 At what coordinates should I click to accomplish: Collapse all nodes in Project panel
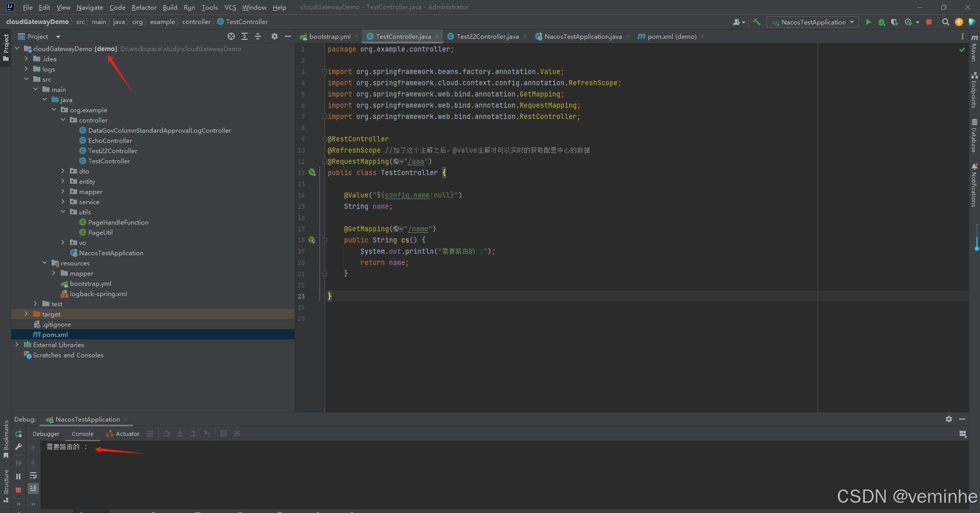coord(258,36)
